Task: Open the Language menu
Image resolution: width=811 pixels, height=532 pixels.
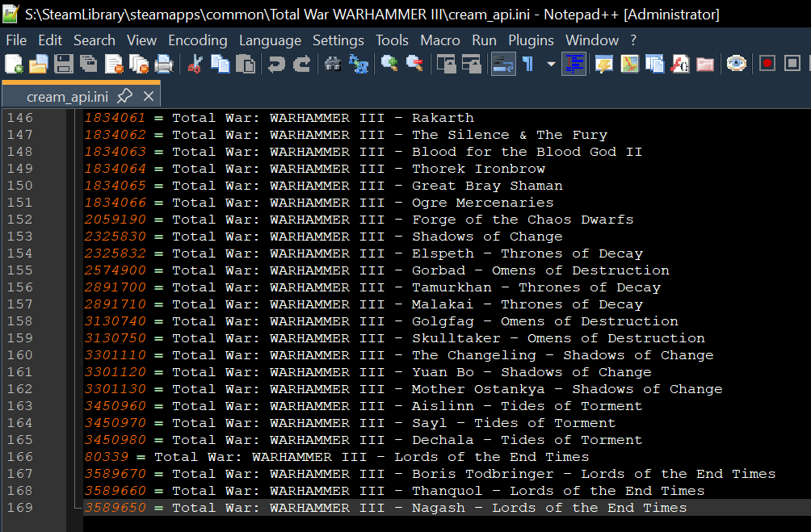Action: click(x=270, y=40)
